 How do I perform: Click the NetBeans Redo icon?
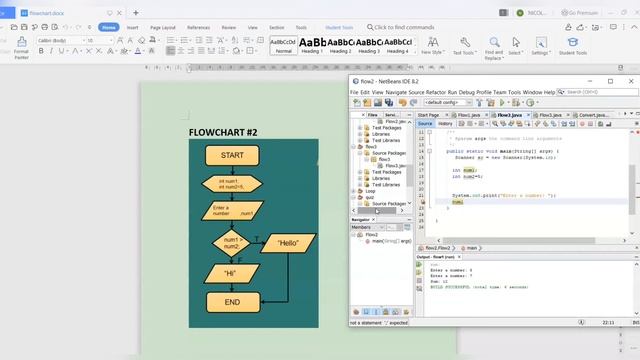[x=413, y=102]
